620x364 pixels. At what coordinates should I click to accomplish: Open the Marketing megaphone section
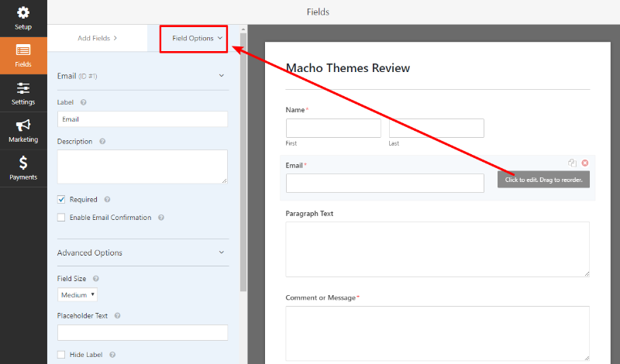click(23, 131)
